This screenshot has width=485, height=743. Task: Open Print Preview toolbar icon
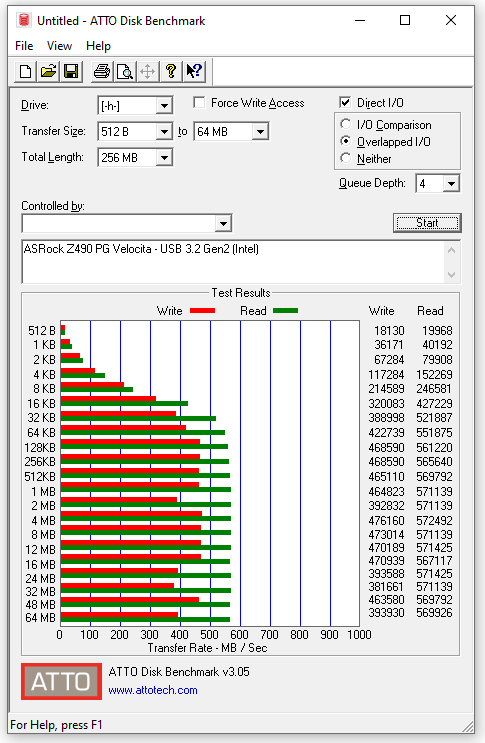tap(125, 72)
